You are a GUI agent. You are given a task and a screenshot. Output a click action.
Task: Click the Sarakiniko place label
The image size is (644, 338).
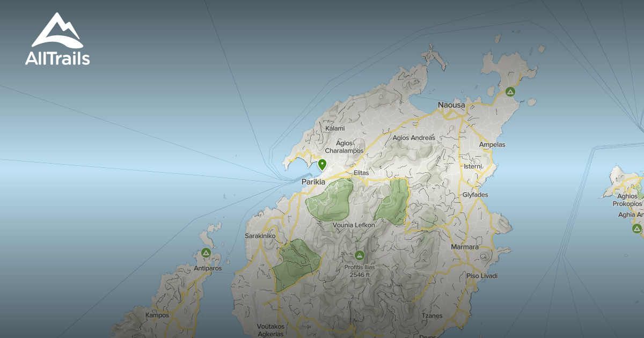pyautogui.click(x=260, y=236)
